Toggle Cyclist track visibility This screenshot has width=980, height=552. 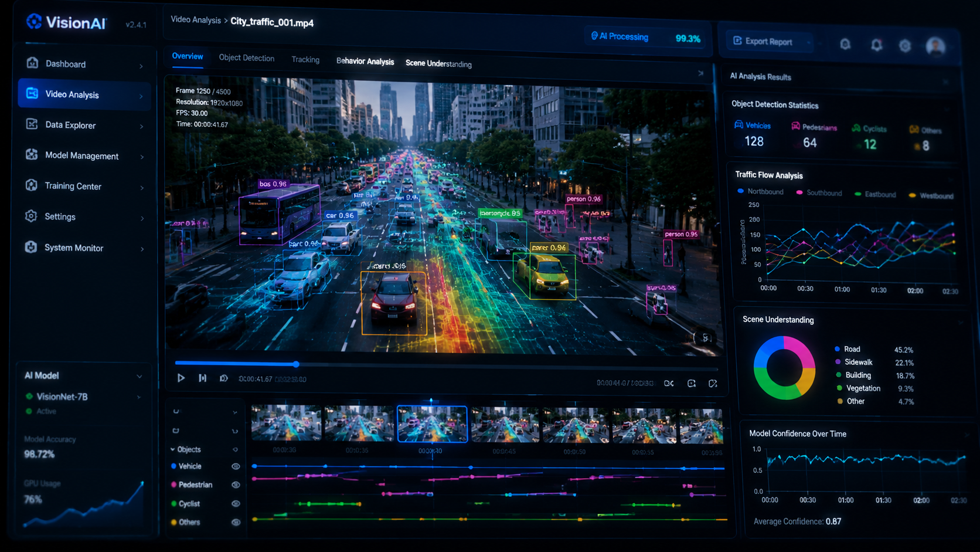click(236, 503)
